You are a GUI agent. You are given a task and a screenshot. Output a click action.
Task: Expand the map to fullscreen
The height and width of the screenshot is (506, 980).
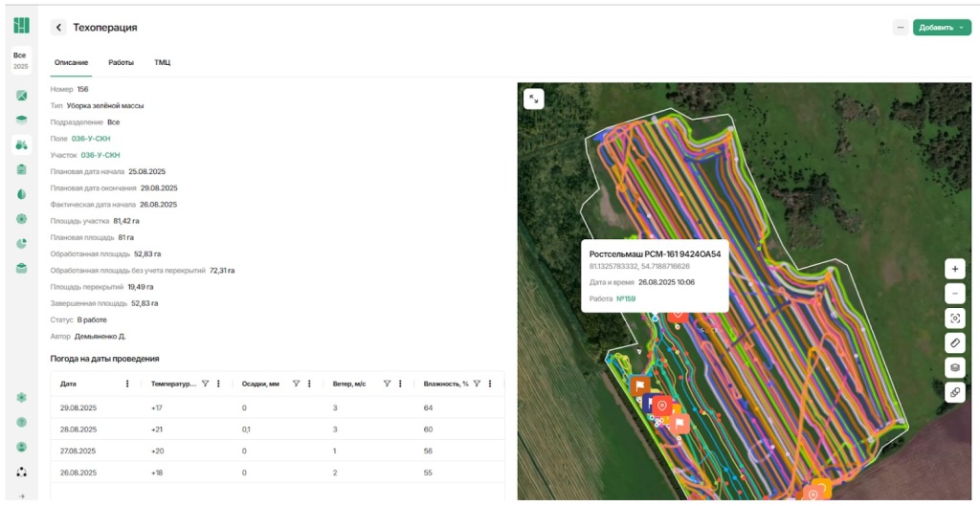(533, 98)
